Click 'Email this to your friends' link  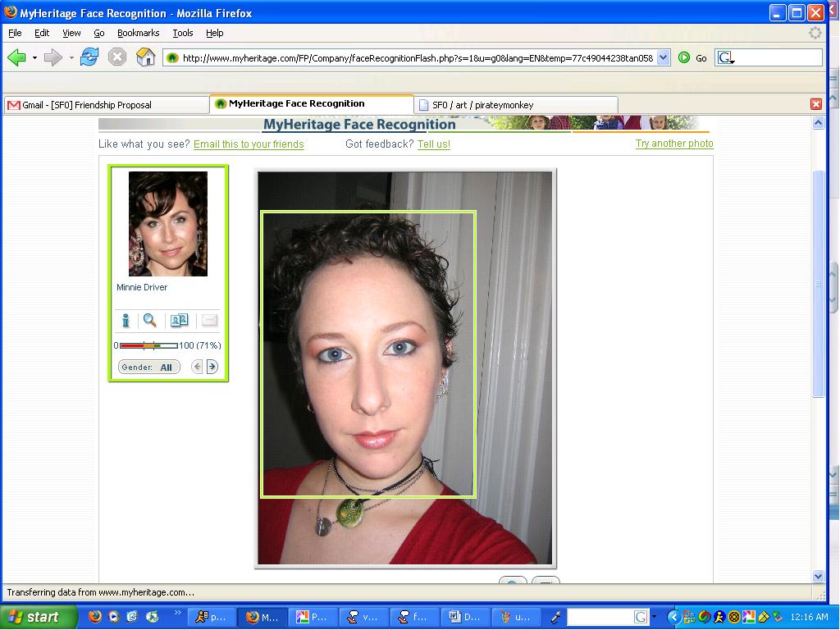tap(249, 144)
